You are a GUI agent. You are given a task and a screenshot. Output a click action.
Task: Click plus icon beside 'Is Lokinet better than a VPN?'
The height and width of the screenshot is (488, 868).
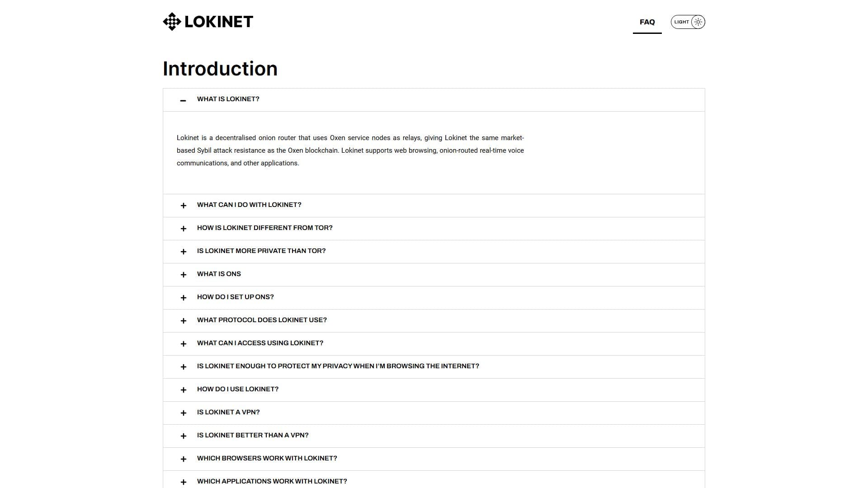pyautogui.click(x=183, y=436)
